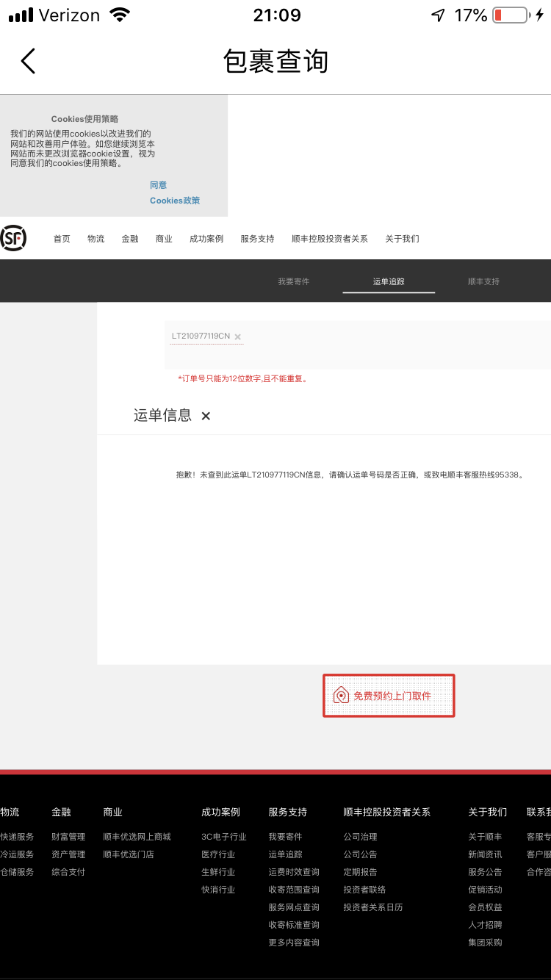Open footer link 新闻资讯
This screenshot has width=551, height=980.
click(485, 854)
